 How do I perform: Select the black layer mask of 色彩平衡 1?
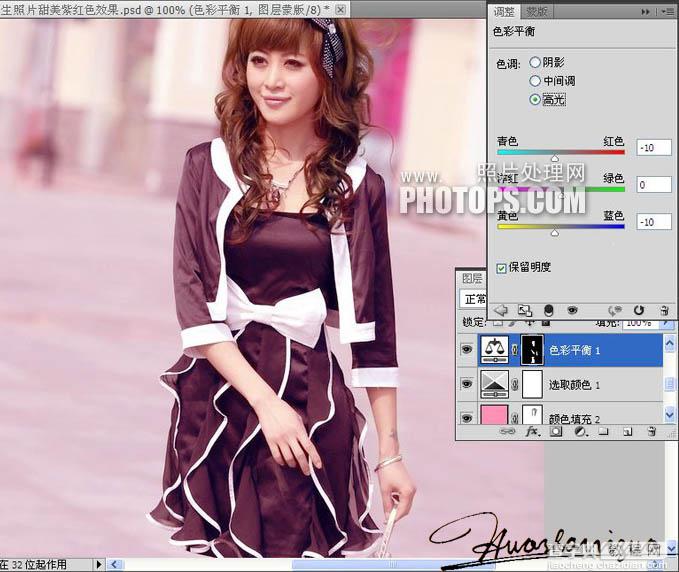532,350
